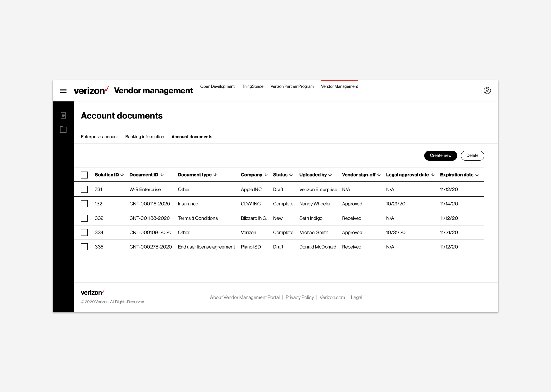Check the row for Solution ID 332
This screenshot has width=551, height=392.
coord(84,218)
